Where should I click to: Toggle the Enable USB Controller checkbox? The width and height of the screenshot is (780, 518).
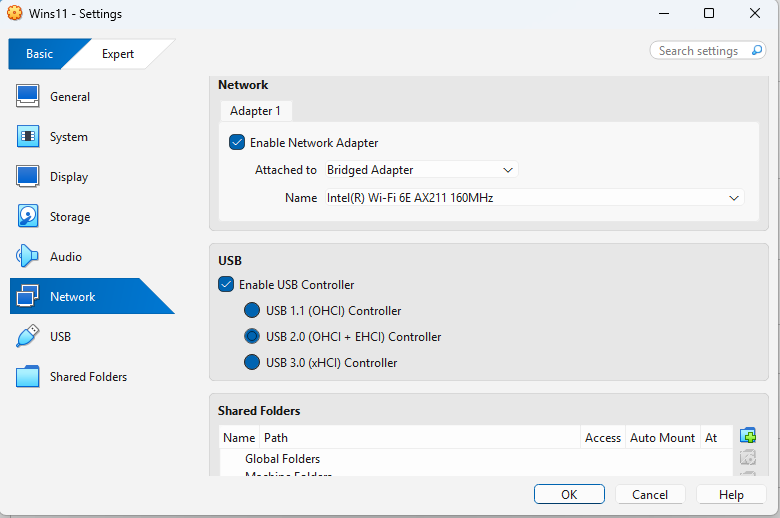(x=226, y=285)
